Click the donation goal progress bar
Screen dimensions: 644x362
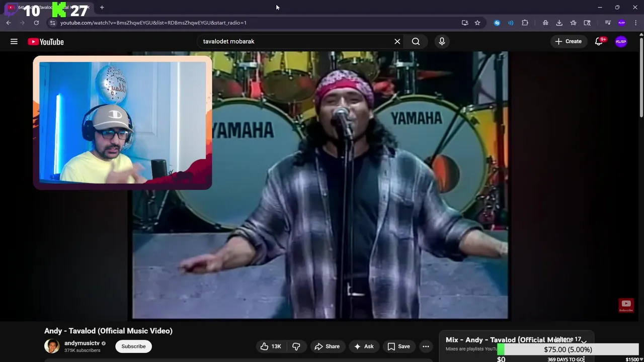click(x=568, y=349)
